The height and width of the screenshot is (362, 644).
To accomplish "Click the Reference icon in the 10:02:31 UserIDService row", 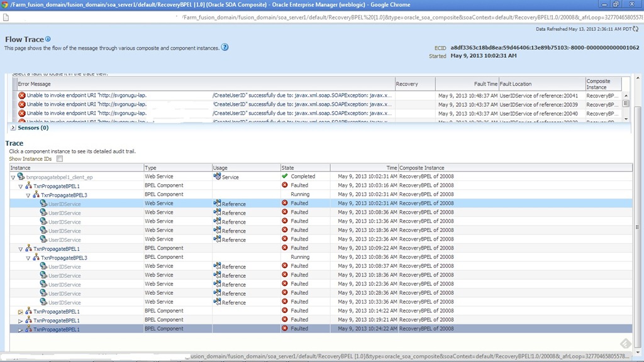I will [x=217, y=204].
